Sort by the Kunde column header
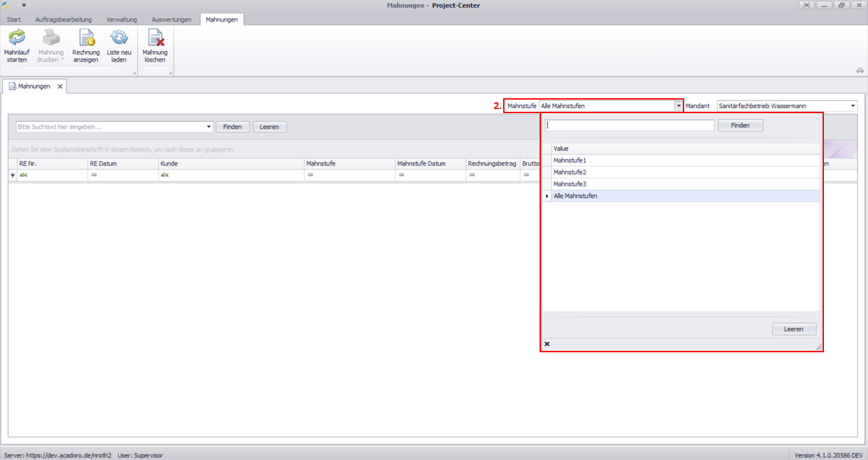 [x=231, y=163]
